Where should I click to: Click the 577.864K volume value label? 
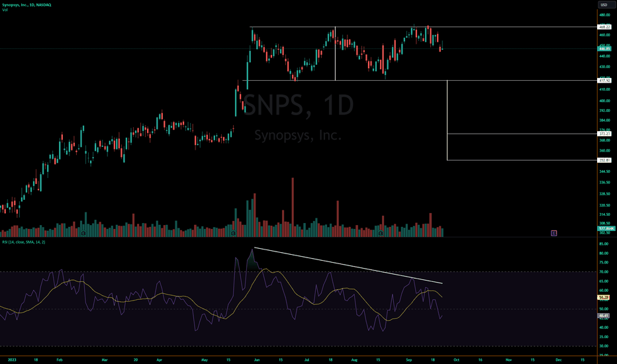click(606, 228)
